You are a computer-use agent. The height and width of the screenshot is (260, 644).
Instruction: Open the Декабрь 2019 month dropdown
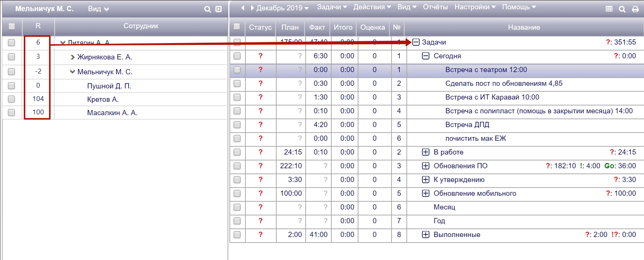click(x=282, y=8)
